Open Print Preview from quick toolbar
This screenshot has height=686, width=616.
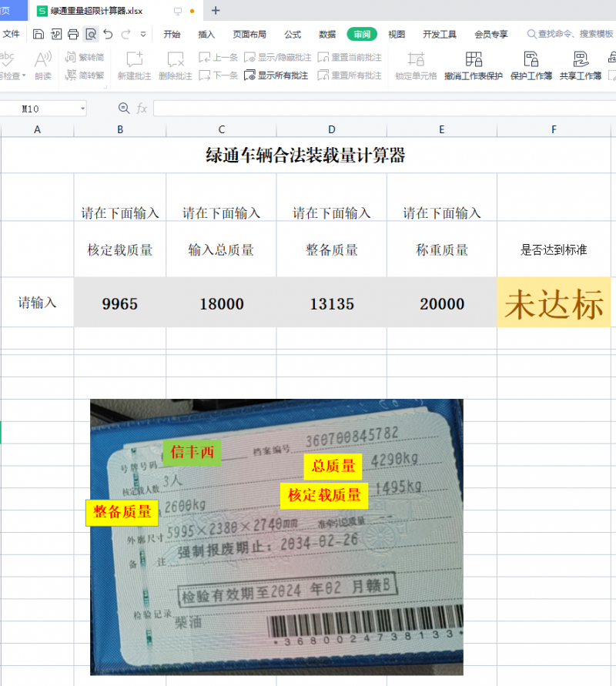coord(91,34)
